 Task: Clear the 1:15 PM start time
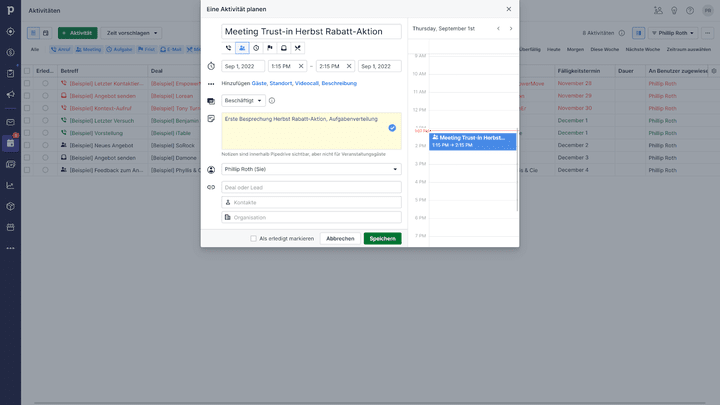point(301,66)
